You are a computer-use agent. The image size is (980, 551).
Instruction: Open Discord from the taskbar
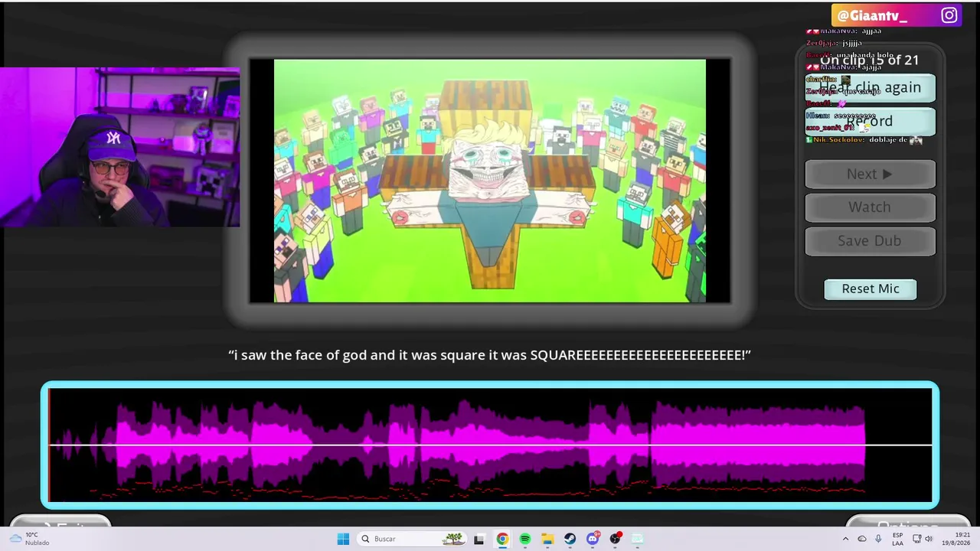(x=593, y=539)
